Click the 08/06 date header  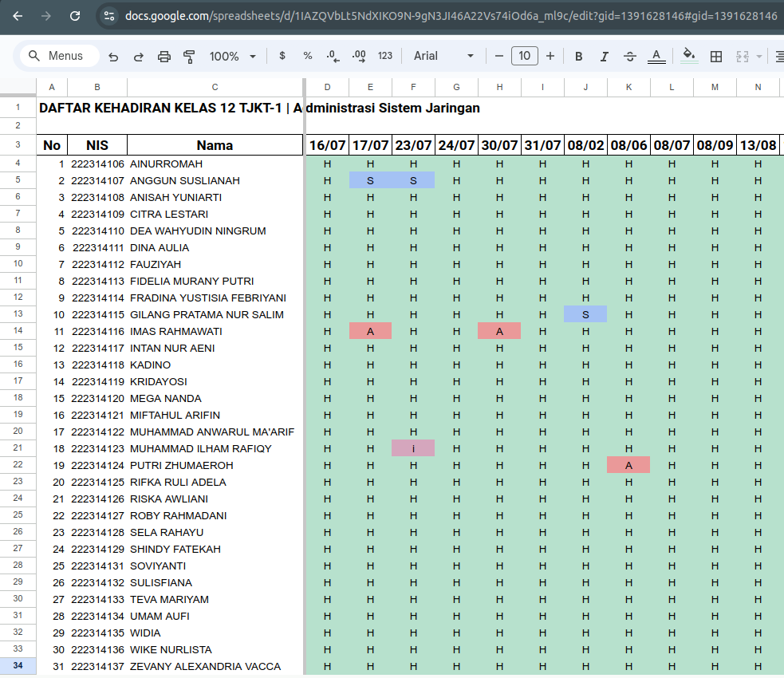(628, 145)
